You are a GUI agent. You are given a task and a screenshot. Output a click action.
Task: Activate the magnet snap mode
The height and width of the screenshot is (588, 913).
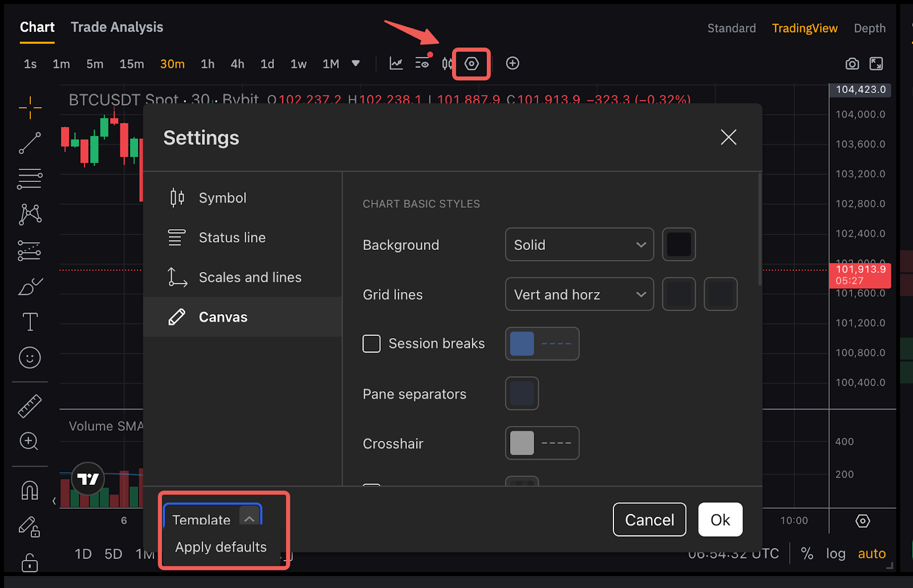pyautogui.click(x=30, y=490)
